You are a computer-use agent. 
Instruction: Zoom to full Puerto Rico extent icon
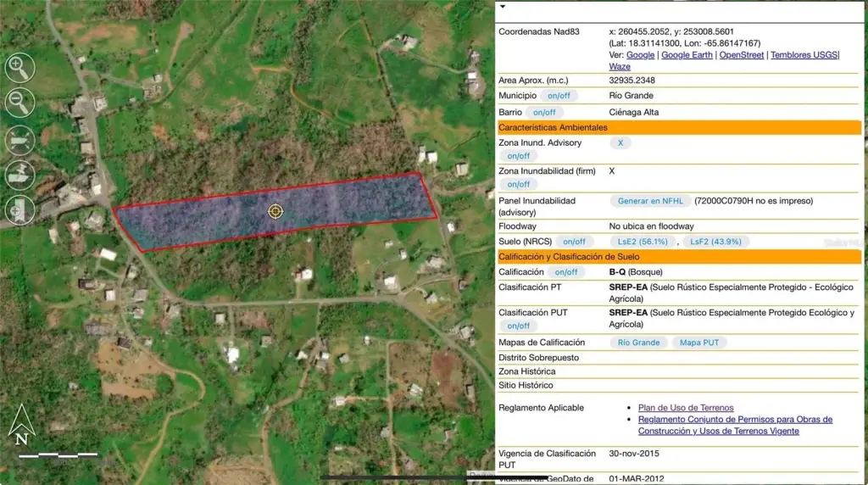coord(19,139)
